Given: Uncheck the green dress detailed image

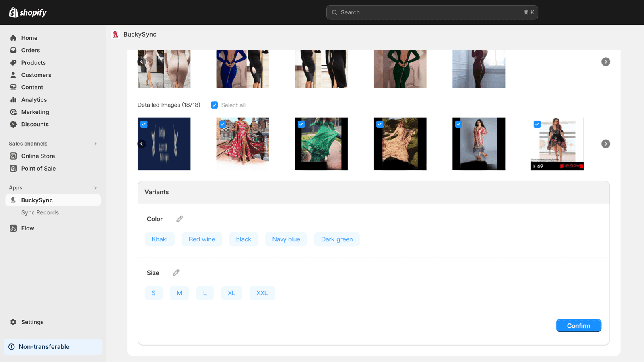Looking at the screenshot, I should coord(301,124).
